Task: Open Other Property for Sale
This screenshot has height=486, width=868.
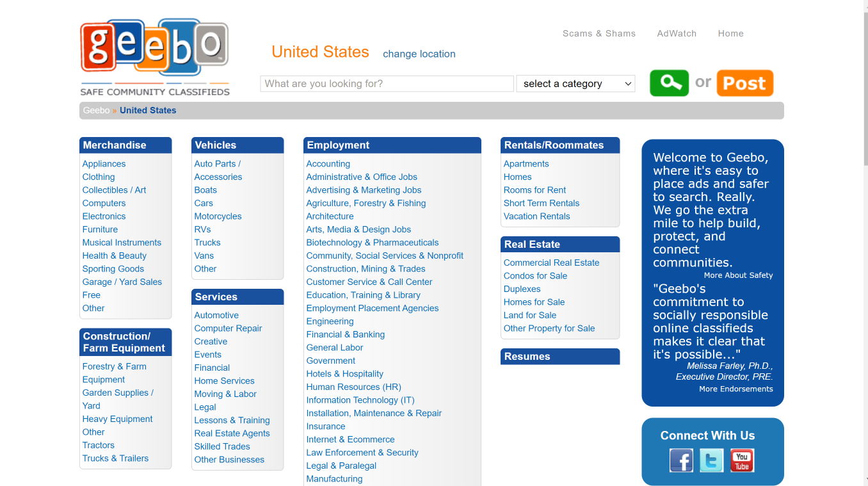Action: click(549, 328)
